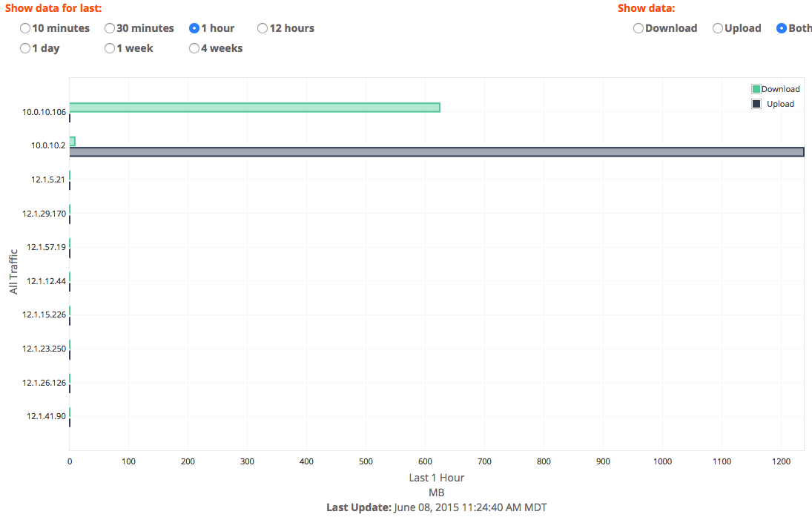Click the Upload legend text
Image resolution: width=812 pixels, height=520 pixels.
click(780, 104)
